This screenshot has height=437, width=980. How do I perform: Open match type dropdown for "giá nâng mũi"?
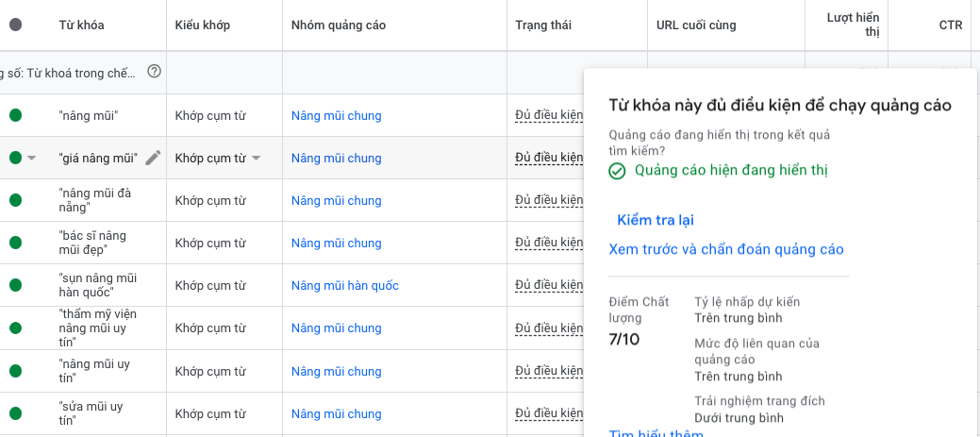[x=256, y=159]
